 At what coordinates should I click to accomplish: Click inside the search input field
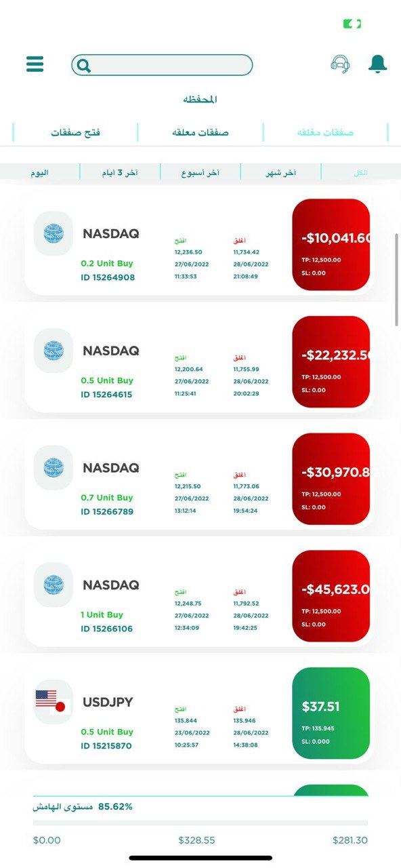[x=162, y=65]
